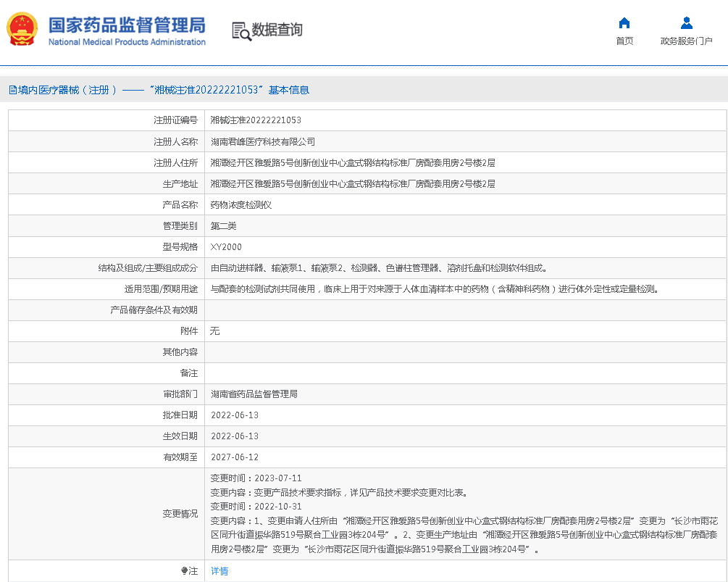Click 变更时间：2023-07-11 entry
This screenshot has height=582, width=728.
(x=256, y=478)
